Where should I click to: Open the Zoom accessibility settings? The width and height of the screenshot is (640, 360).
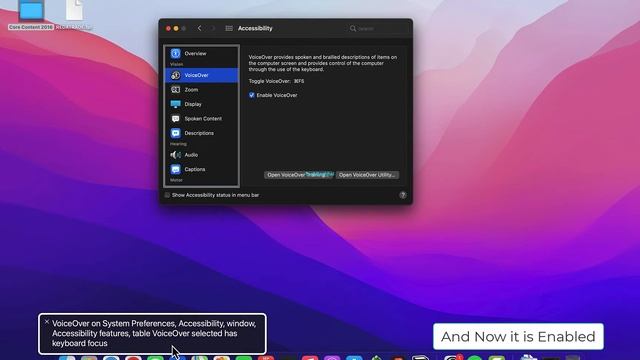[x=202, y=90]
